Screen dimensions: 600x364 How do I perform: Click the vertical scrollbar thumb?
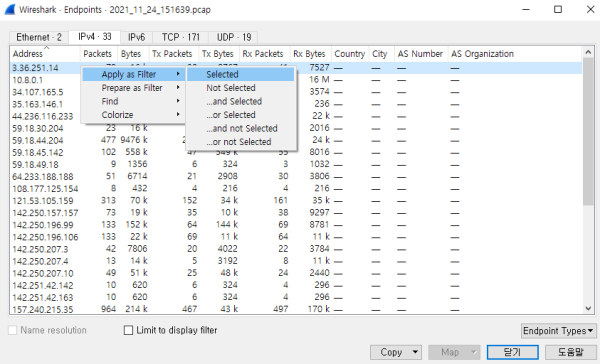point(588,131)
